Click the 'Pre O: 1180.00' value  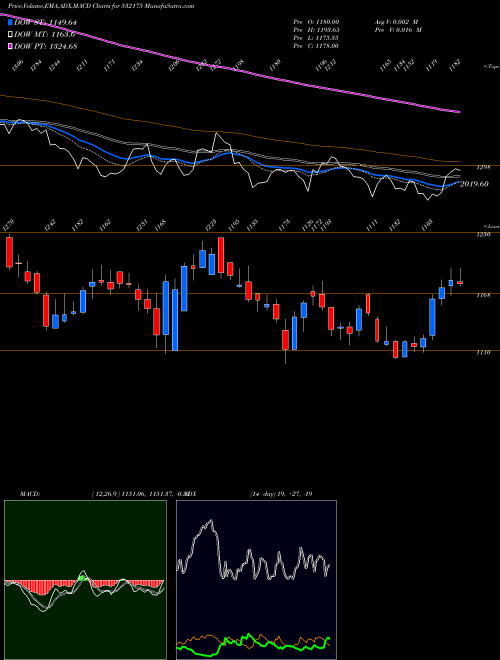pyautogui.click(x=316, y=22)
